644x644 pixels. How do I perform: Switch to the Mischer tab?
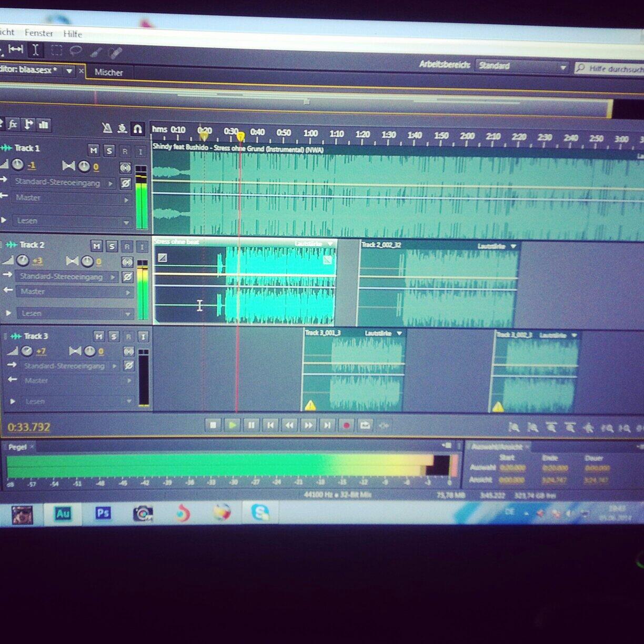109,73
